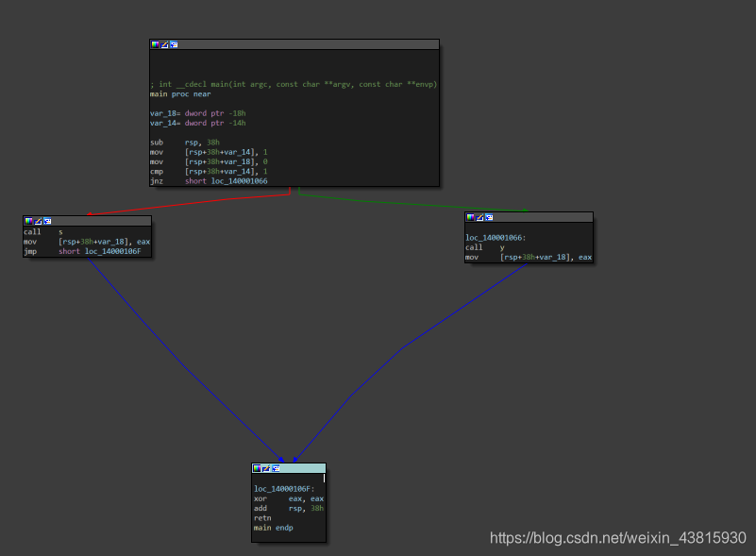Viewport: 756px width, 556px height.
Task: Click the 'jmp short loc_14000106F' instruction
Action: (x=82, y=251)
